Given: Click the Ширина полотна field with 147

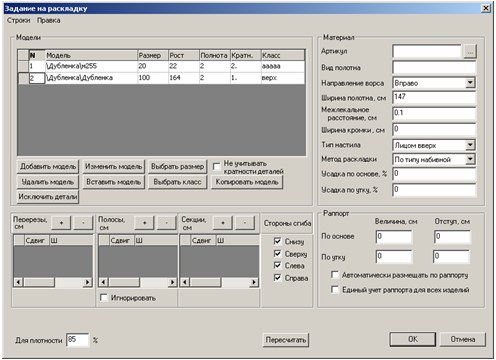Looking at the screenshot, I should click(434, 97).
